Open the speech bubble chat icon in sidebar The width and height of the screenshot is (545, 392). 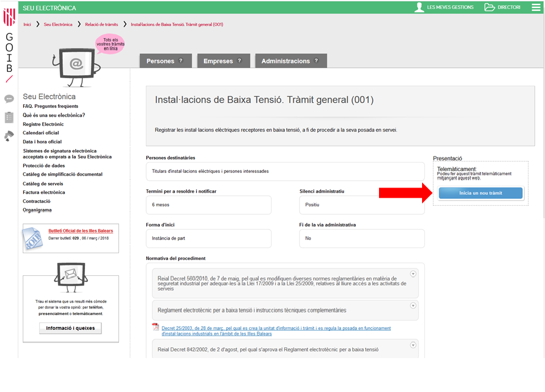click(x=9, y=99)
